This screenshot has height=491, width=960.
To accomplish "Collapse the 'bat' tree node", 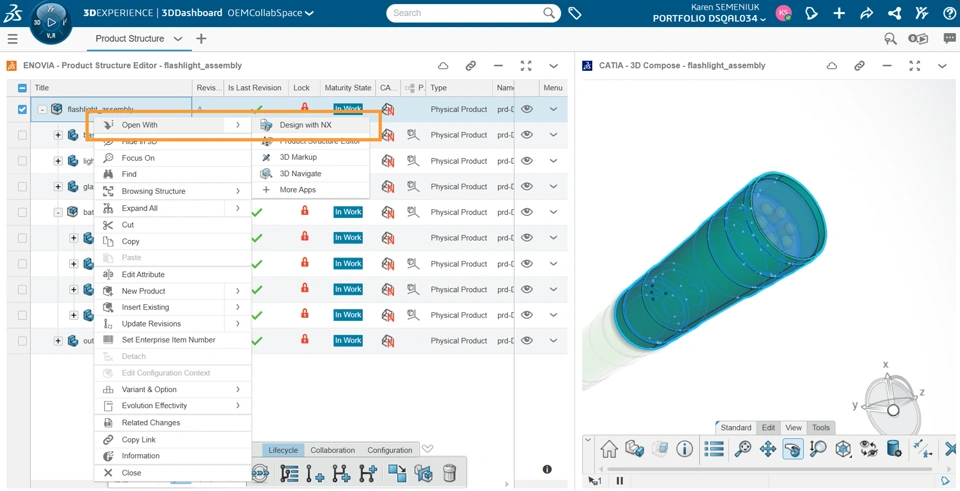I will click(x=58, y=212).
